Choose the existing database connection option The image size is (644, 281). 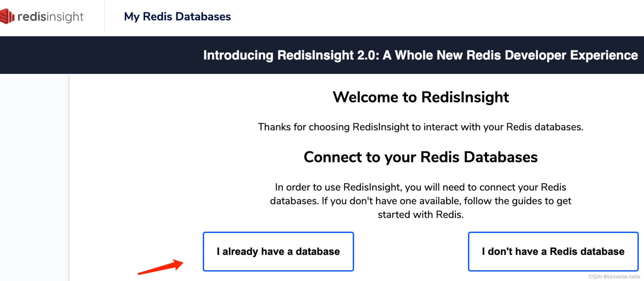coord(278,251)
